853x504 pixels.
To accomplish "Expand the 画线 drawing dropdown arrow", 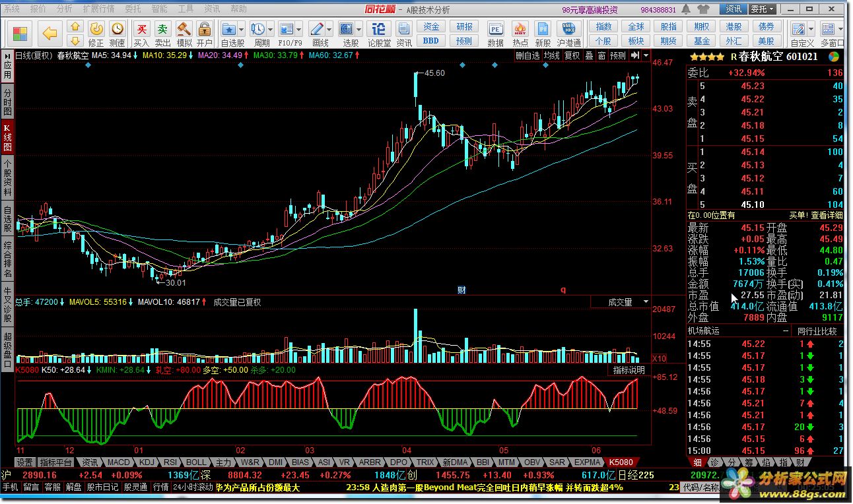I will coord(330,29).
